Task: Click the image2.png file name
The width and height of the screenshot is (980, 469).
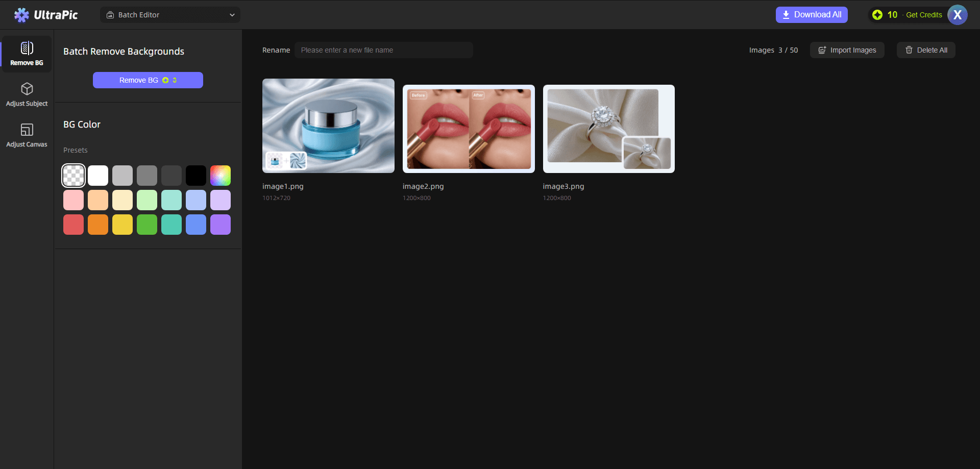Action: click(423, 186)
